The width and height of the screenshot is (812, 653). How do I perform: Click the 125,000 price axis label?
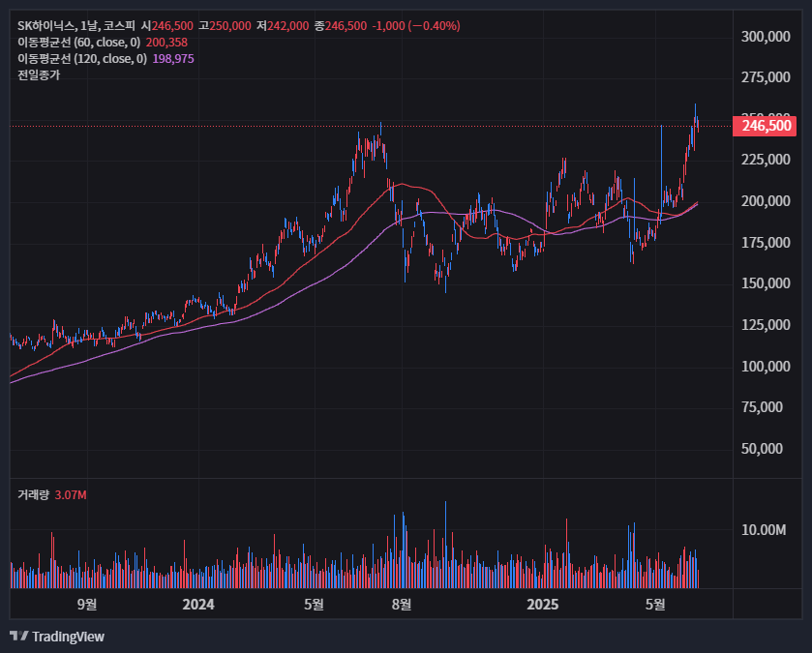click(766, 325)
